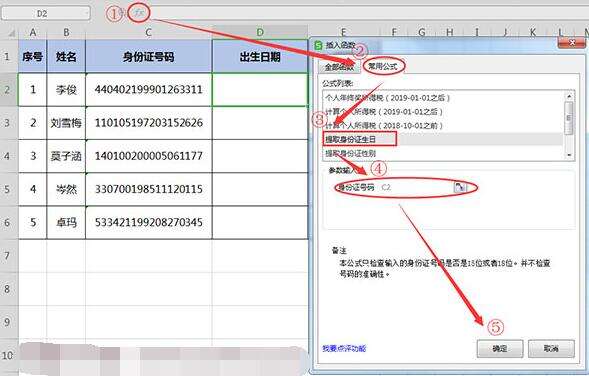
Task: Switch to the 常用公式 tab
Action: tap(383, 66)
